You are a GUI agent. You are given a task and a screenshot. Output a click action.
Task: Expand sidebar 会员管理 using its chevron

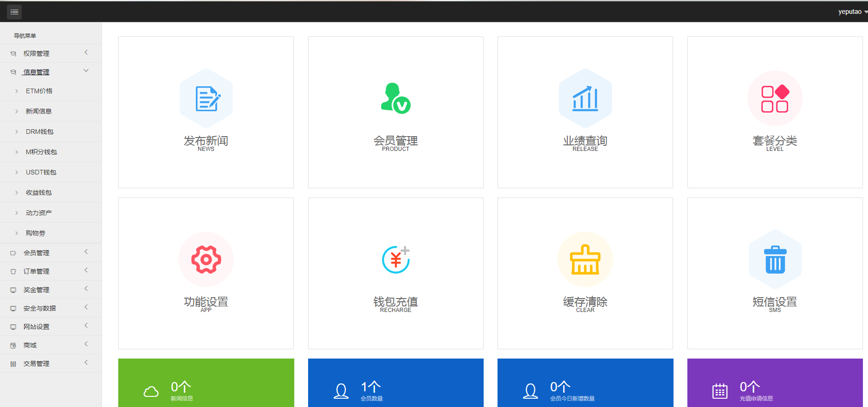[x=86, y=252]
